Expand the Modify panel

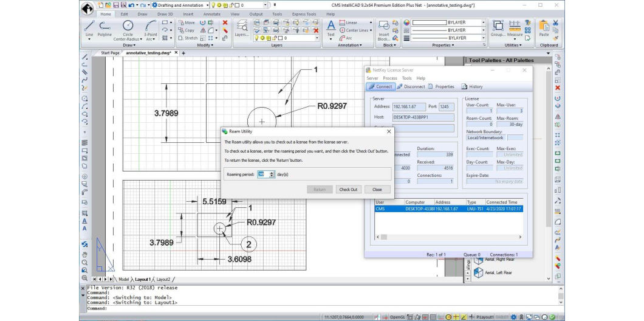[205, 45]
